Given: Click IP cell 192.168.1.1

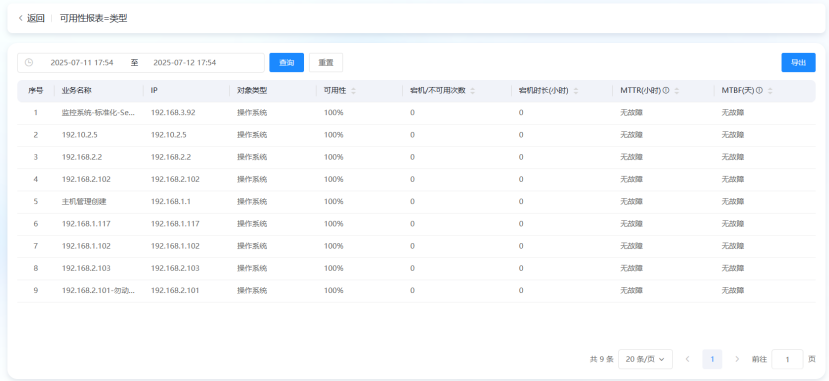Looking at the screenshot, I should click(x=171, y=201).
